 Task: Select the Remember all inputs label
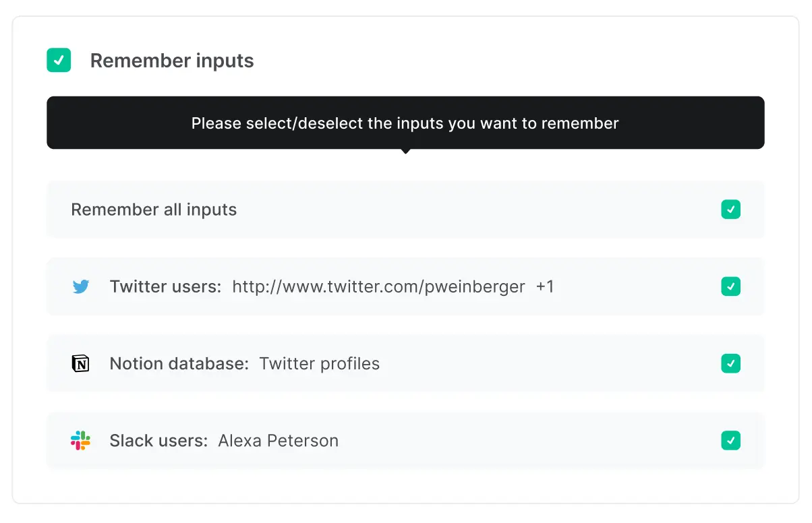[x=154, y=210]
